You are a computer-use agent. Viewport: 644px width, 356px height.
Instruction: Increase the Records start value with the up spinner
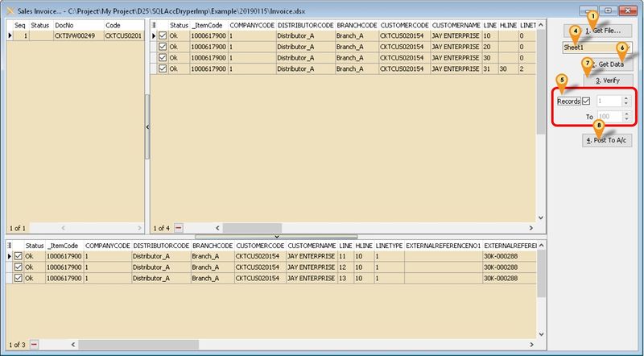click(625, 97)
